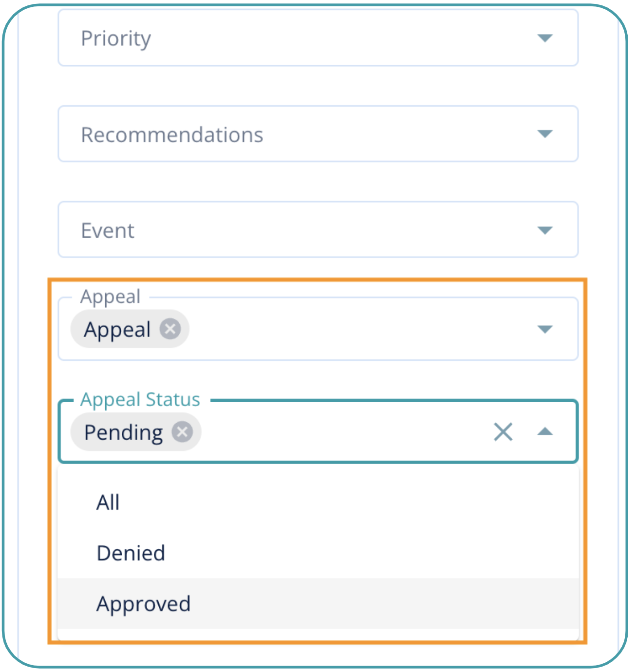This screenshot has width=636, height=672.
Task: Collapse the Appeal Status dropdown arrow
Action: tap(545, 432)
